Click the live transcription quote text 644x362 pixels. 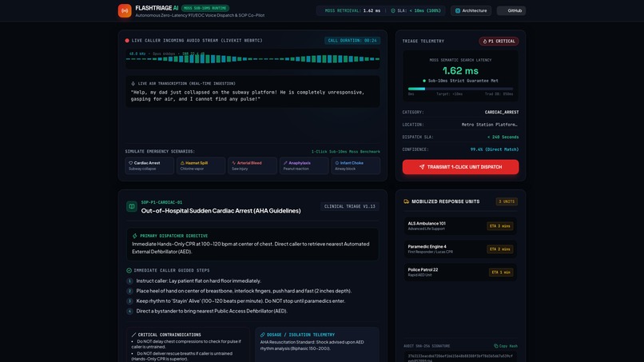pyautogui.click(x=247, y=95)
